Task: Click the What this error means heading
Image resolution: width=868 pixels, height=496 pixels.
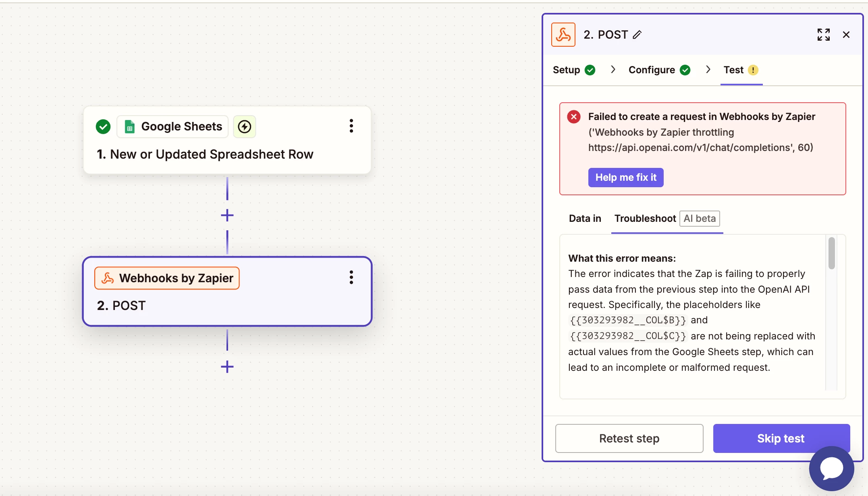Action: pyautogui.click(x=622, y=258)
